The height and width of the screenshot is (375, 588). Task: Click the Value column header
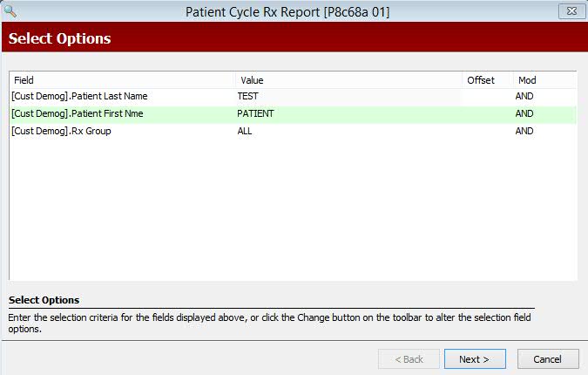348,80
